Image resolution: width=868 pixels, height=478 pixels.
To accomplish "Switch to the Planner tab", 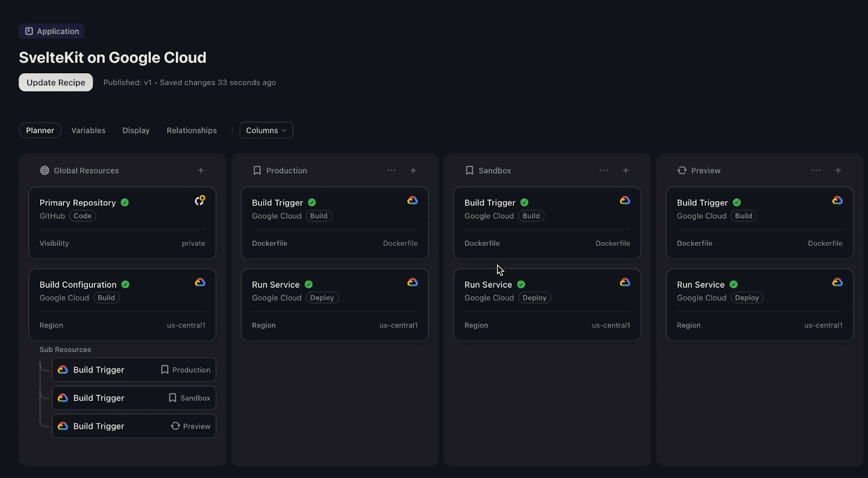I will tap(40, 130).
